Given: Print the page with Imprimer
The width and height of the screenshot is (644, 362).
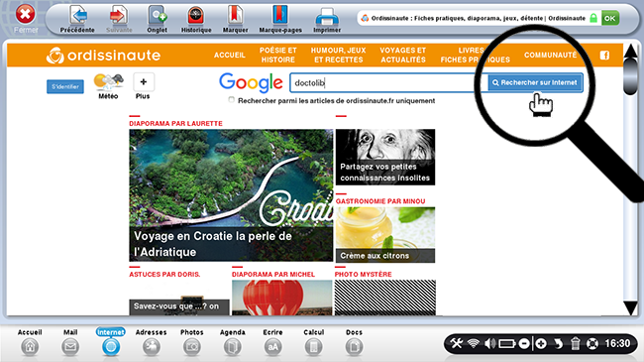Looking at the screenshot, I should (327, 19).
